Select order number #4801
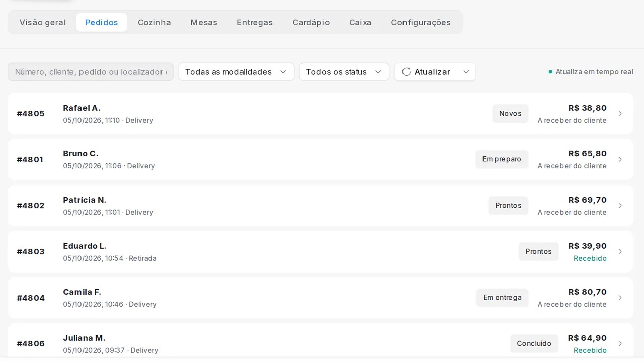The image size is (644, 362). coord(30,159)
